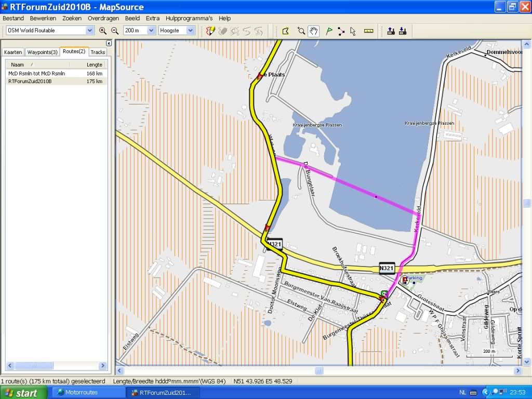Open the Beeld menu
Screen dimensions: 532x399
pyautogui.click(x=132, y=18)
